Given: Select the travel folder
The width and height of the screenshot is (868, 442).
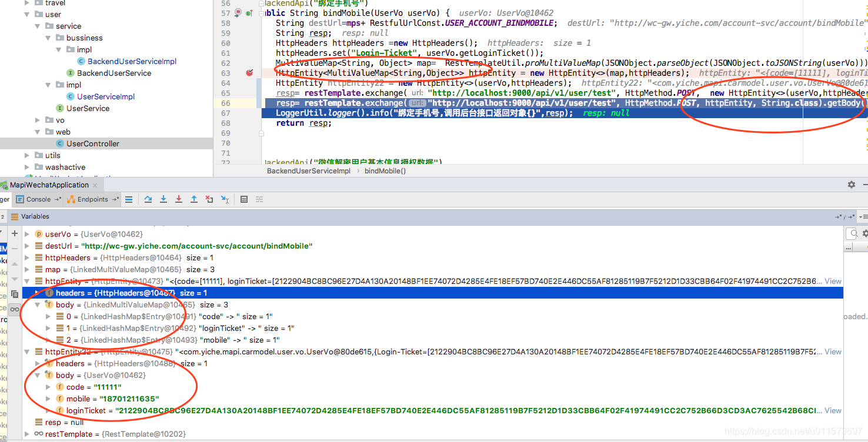Looking at the screenshot, I should 55,3.
